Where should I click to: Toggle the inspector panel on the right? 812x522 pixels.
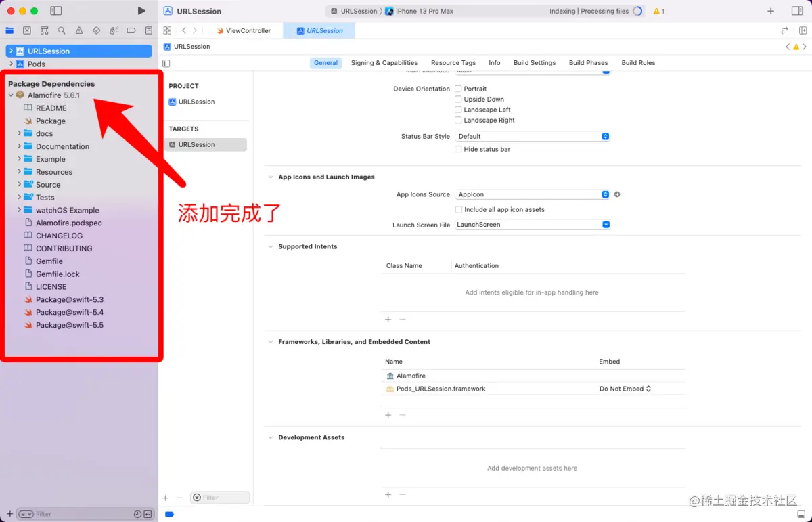[796, 11]
